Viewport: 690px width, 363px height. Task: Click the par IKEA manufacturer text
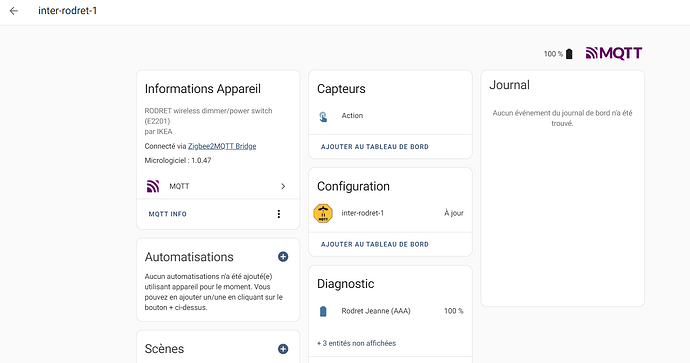pos(158,132)
